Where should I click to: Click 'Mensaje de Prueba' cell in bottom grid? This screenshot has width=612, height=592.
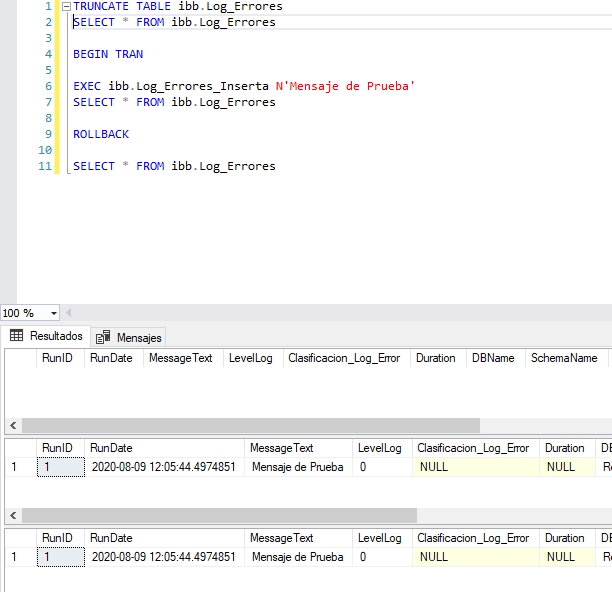[x=297, y=557]
